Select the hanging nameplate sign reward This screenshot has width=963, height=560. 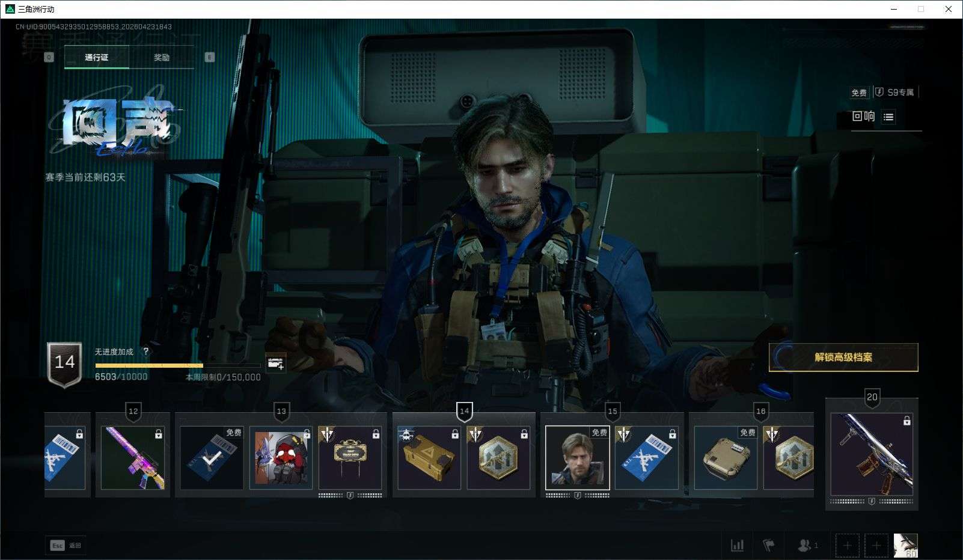coord(350,458)
